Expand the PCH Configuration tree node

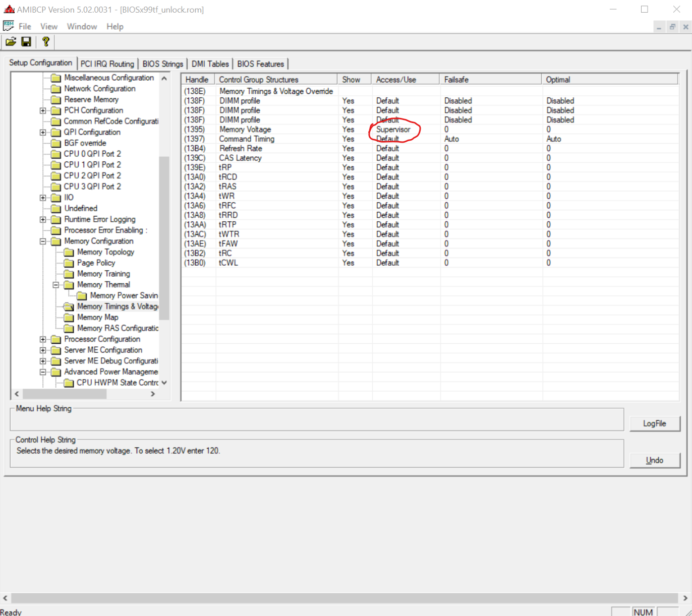43,110
